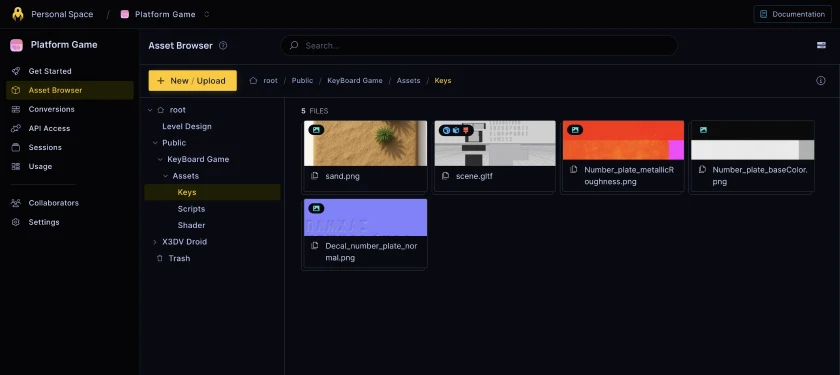Go to Public in the breadcrumb
The width and height of the screenshot is (840, 375).
point(302,81)
